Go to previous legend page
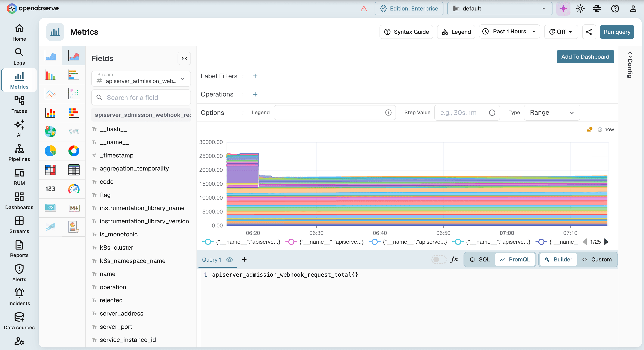The height and width of the screenshot is (350, 644). (x=585, y=242)
